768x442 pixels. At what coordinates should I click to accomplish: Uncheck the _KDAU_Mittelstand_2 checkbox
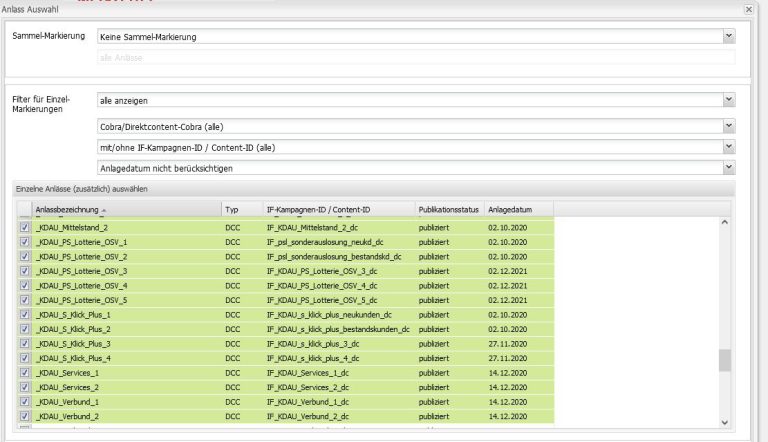point(25,228)
